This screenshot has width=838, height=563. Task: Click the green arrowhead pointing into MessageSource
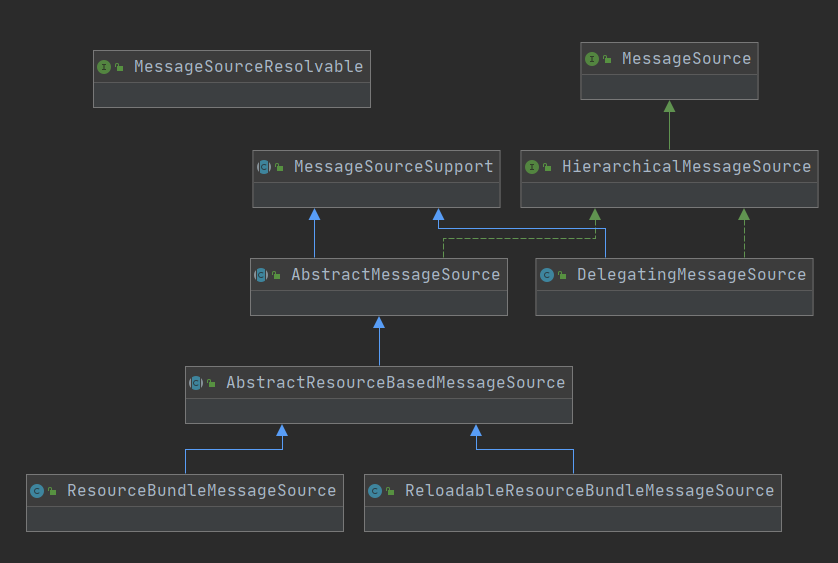click(669, 106)
